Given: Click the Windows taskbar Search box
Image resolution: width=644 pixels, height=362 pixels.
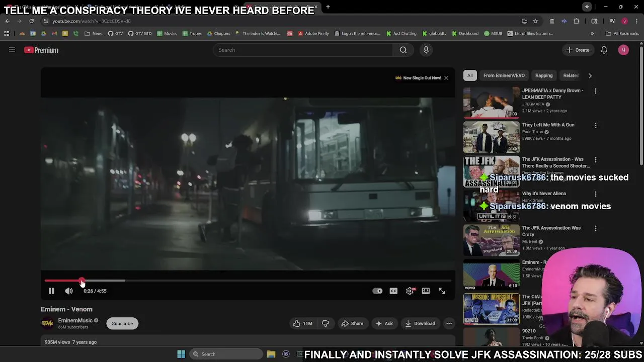Looking at the screenshot, I should tap(225, 354).
